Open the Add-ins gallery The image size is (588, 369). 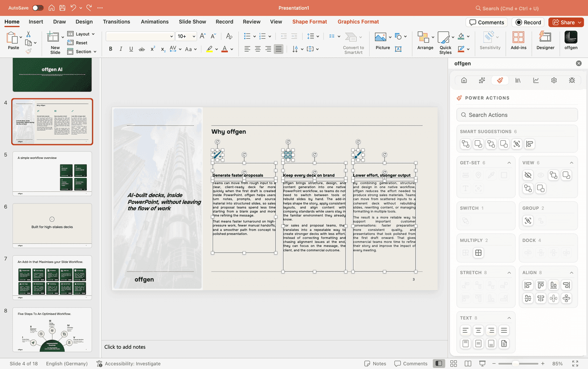click(x=518, y=40)
